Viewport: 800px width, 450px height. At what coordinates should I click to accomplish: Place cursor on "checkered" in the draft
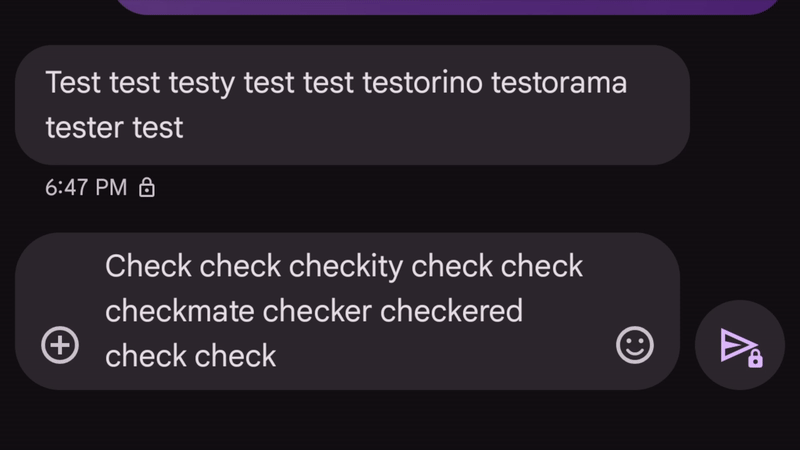pyautogui.click(x=451, y=311)
